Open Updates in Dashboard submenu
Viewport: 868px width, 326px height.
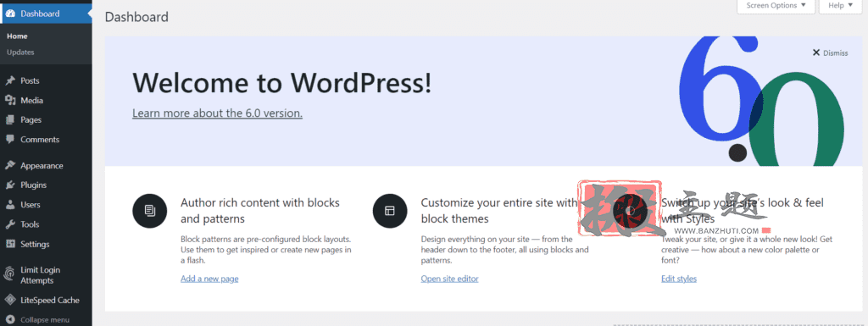click(x=20, y=52)
